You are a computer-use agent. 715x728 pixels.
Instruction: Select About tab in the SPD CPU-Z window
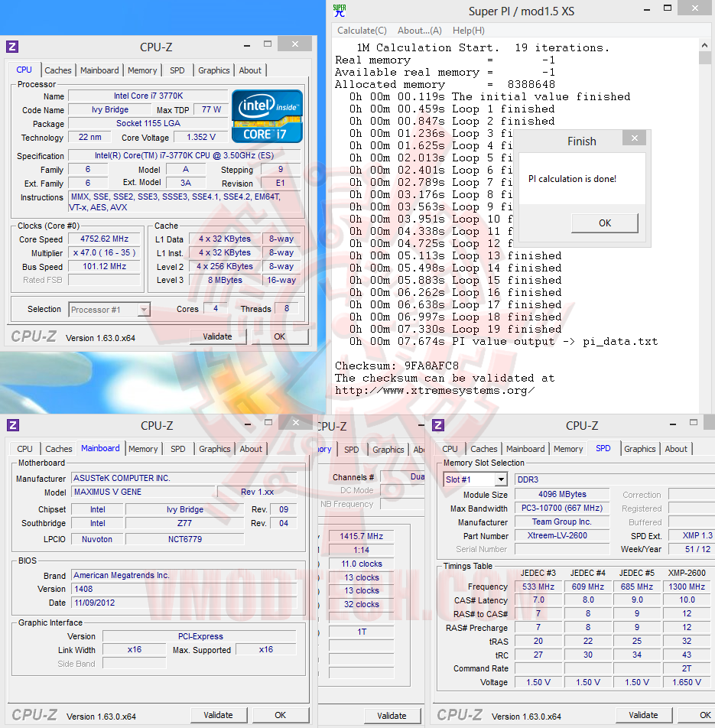[x=675, y=449]
